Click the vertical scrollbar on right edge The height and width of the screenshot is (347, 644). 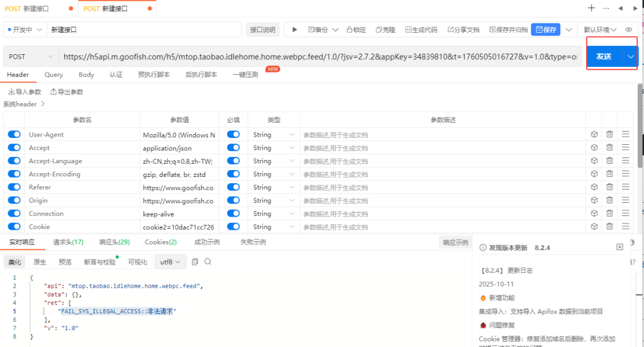640,125
